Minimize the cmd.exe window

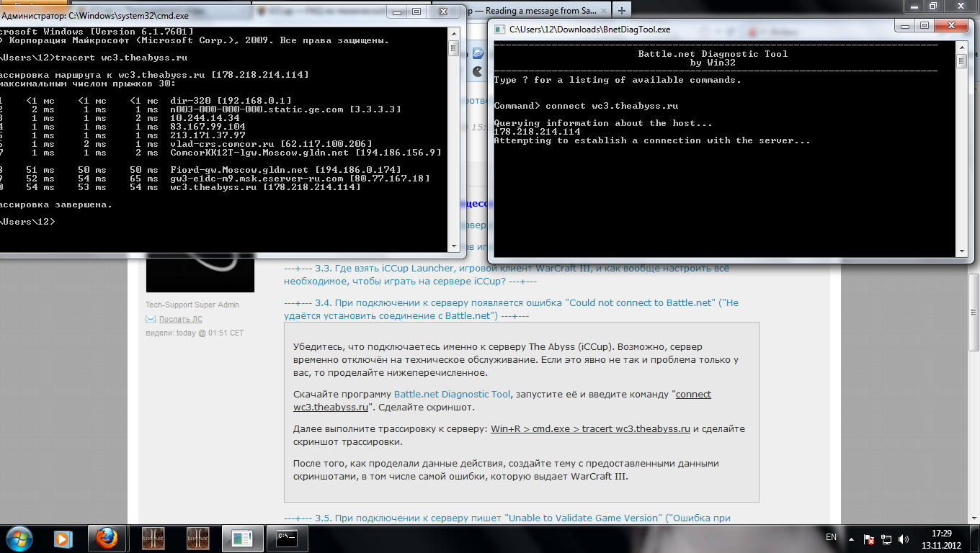tap(397, 12)
